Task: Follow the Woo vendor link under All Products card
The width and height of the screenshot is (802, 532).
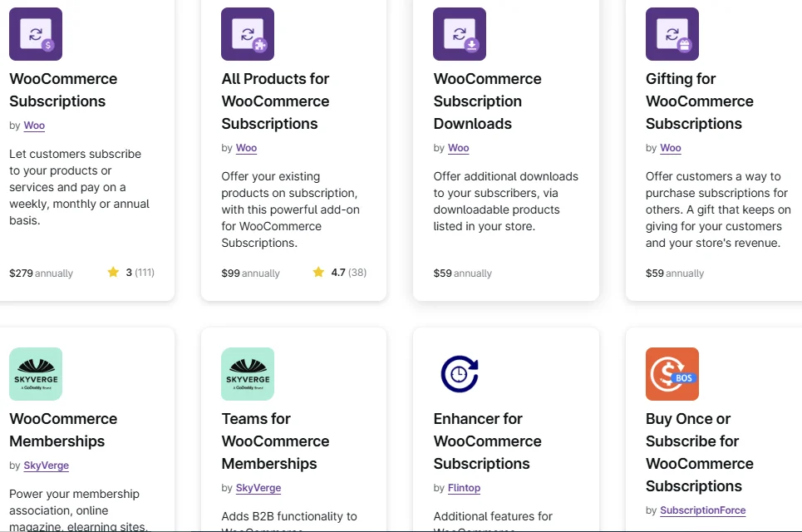Action: (246, 148)
